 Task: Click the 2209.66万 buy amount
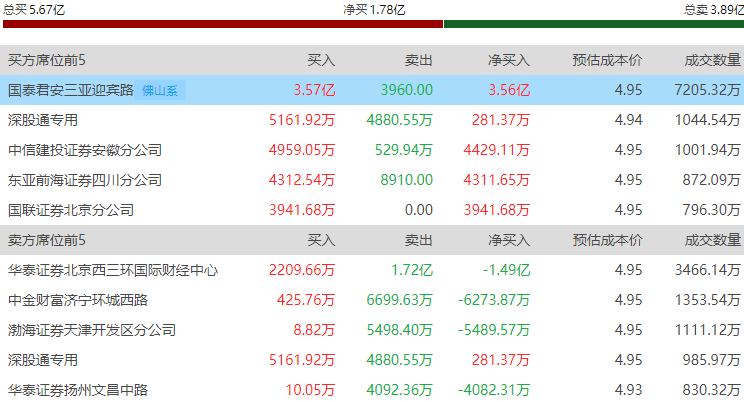pos(302,270)
